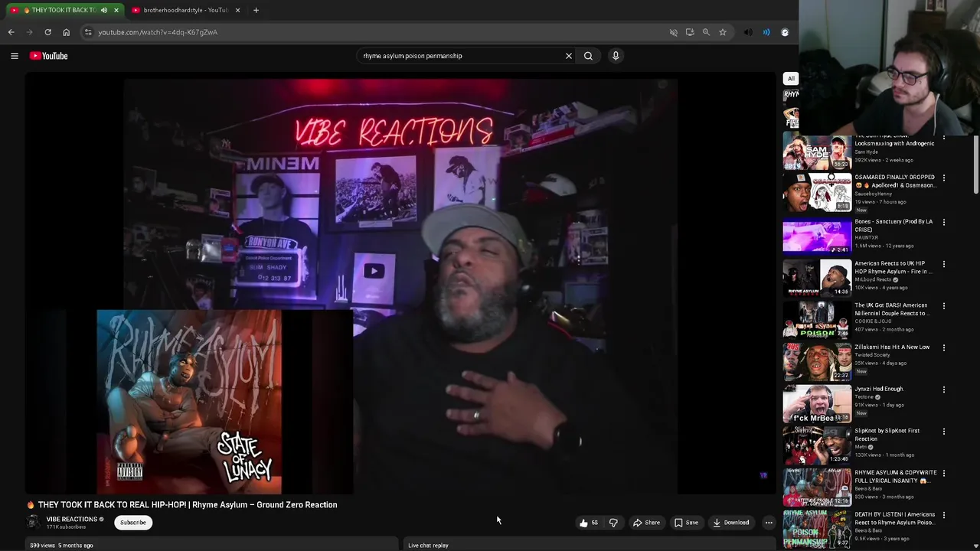Image resolution: width=980 pixels, height=551 pixels.
Task: Open VIBE REACTIONS channel avatar
Action: [33, 522]
